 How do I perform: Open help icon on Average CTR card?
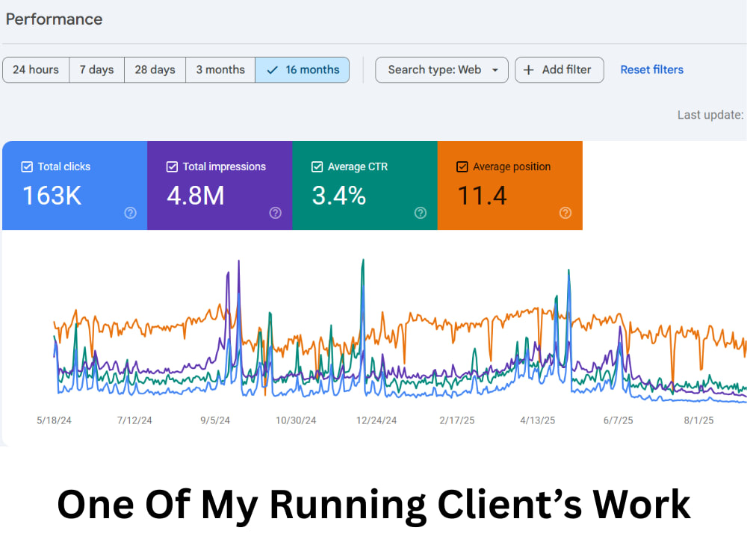click(420, 213)
